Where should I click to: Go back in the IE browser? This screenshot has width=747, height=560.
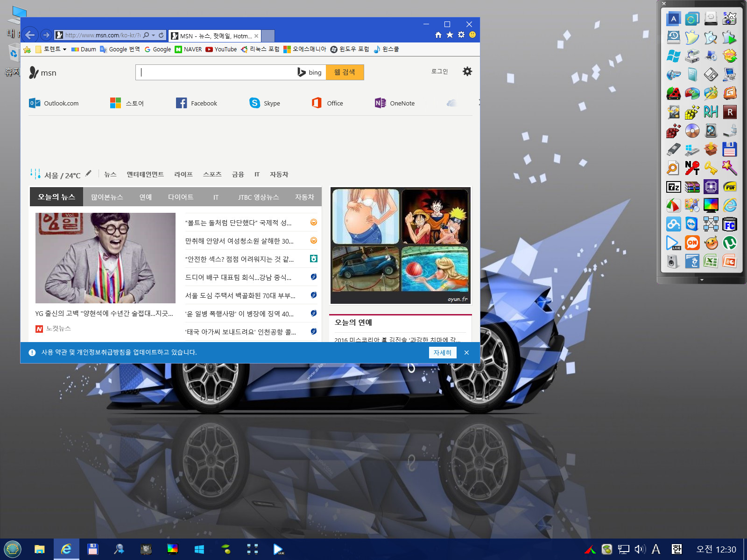pos(30,35)
